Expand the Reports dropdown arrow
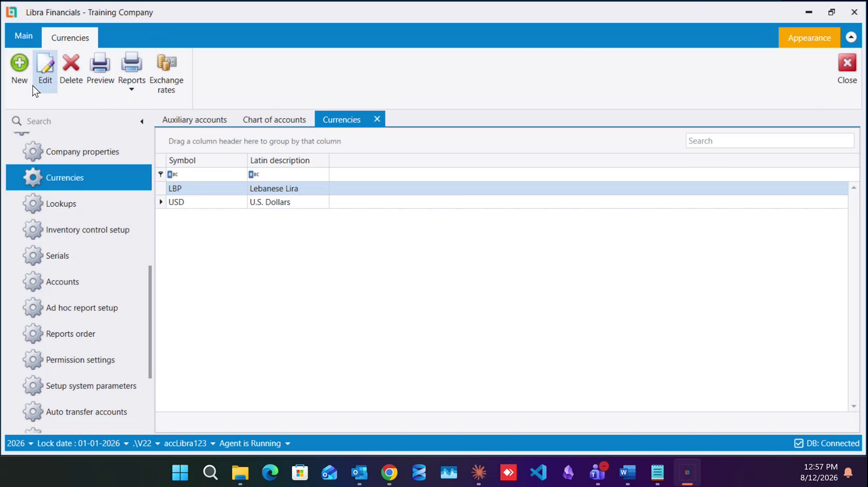 [x=132, y=90]
